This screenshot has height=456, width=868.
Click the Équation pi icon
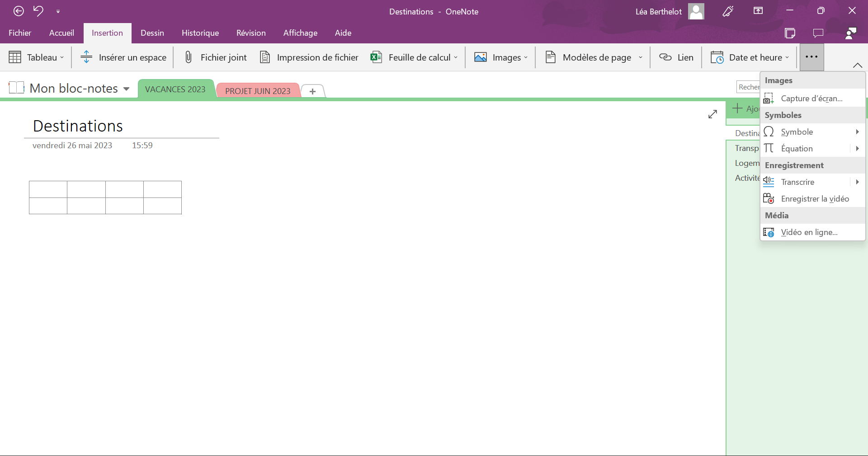click(x=769, y=148)
